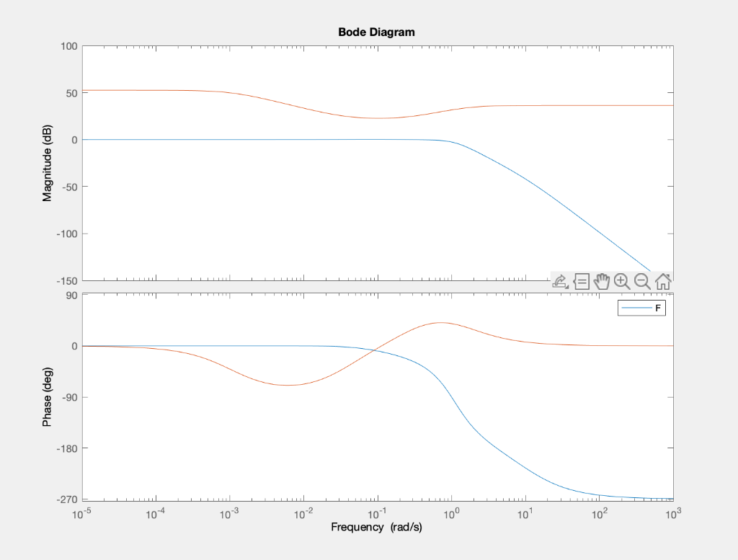Select the F label in the legend

658,308
